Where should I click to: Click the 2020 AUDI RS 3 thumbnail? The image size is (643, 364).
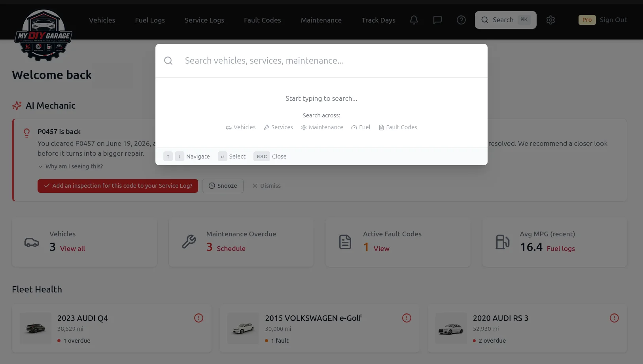(x=451, y=328)
